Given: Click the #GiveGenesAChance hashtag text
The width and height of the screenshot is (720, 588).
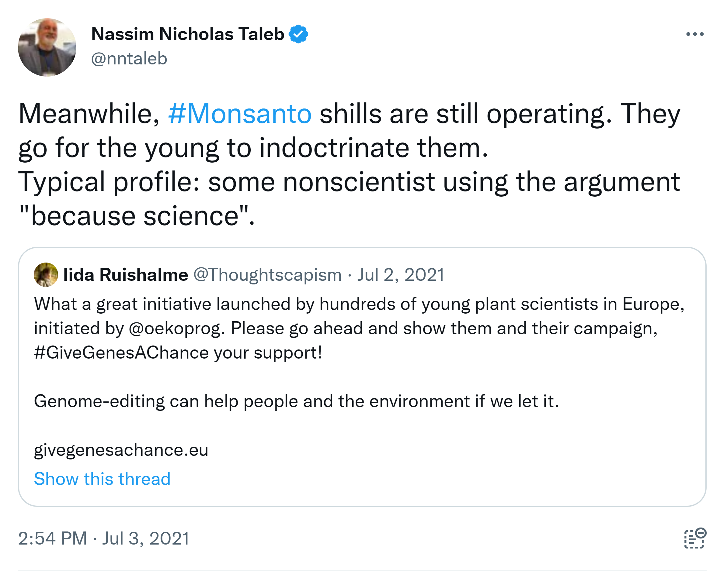Looking at the screenshot, I should tap(121, 353).
